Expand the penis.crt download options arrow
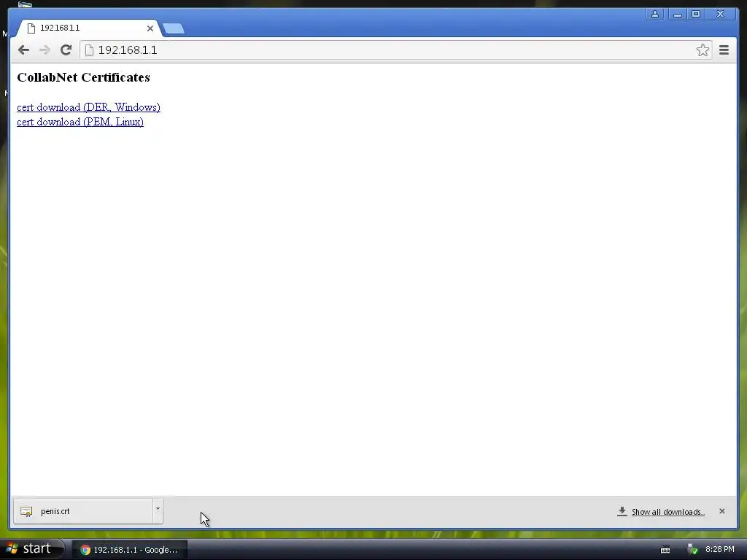 tap(158, 511)
